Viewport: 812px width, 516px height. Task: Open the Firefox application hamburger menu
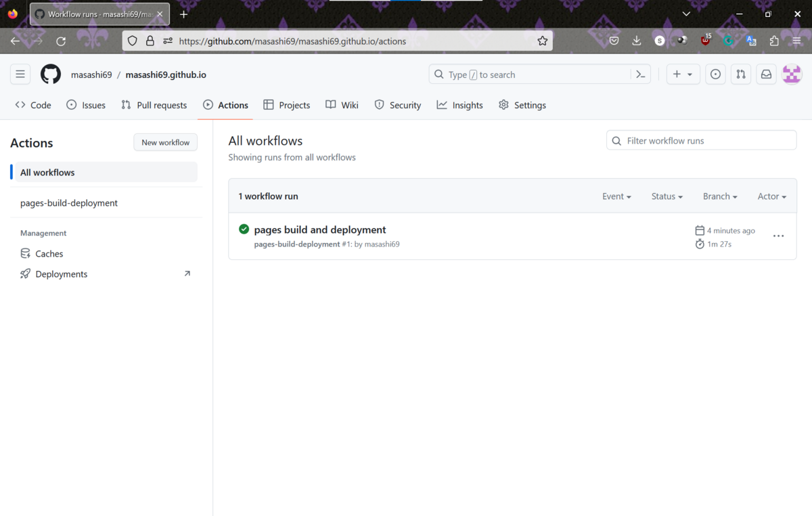pyautogui.click(x=797, y=41)
